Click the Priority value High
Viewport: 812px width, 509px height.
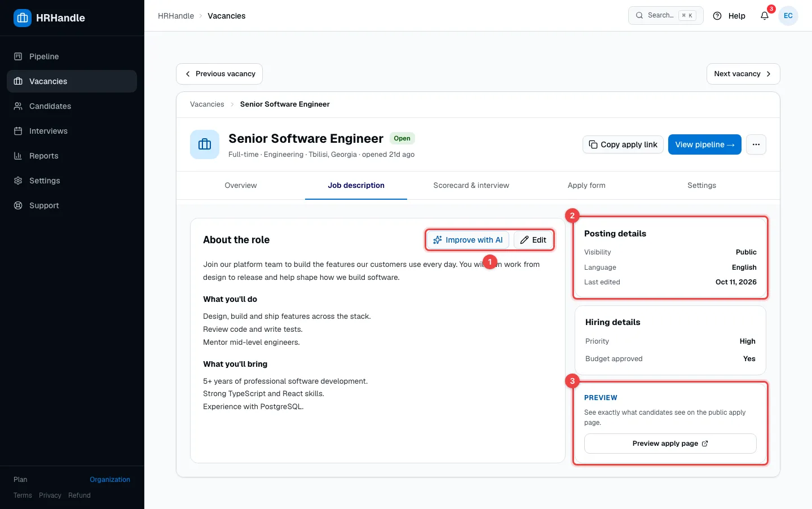coord(748,341)
